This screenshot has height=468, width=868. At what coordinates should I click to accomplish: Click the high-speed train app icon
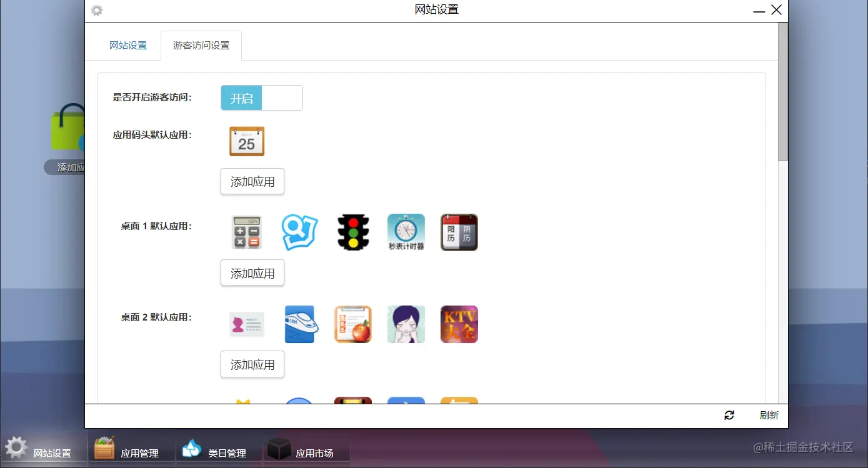pyautogui.click(x=301, y=324)
